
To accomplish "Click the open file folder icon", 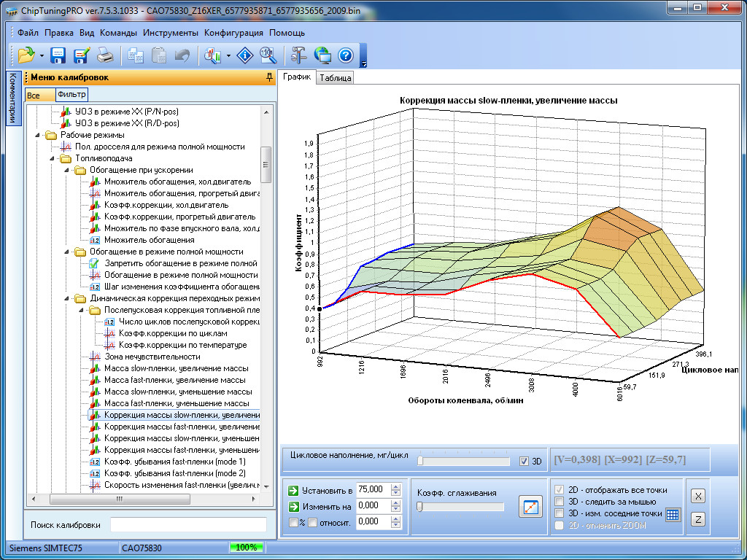I will point(26,55).
